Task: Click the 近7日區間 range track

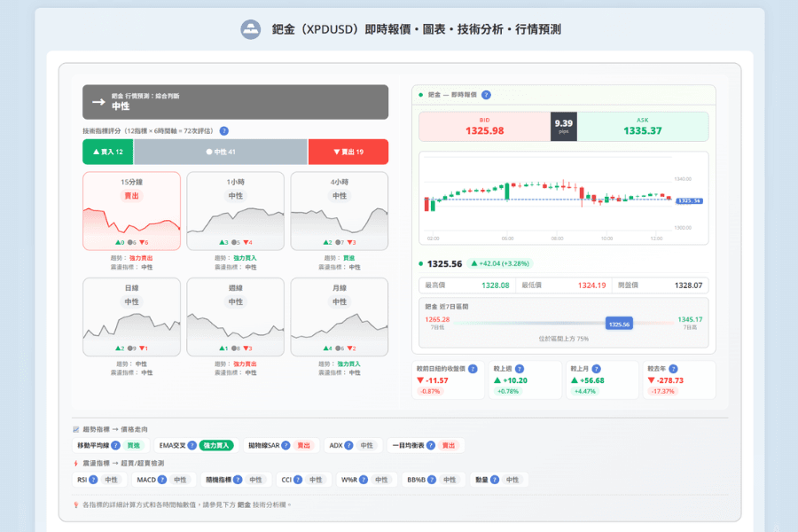Action: 564,324
